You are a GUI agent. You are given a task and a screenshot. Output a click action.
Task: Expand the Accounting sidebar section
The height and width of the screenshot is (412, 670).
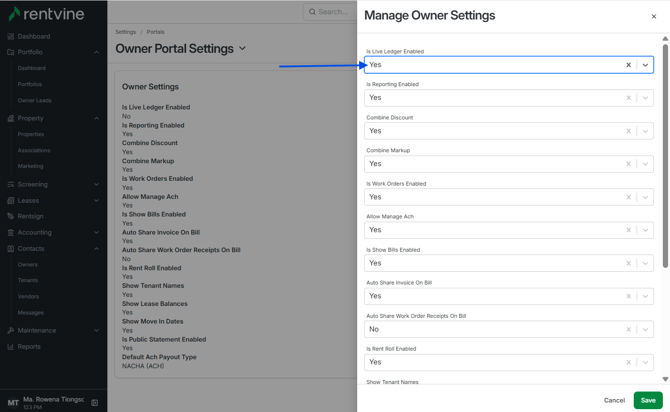pyautogui.click(x=97, y=232)
